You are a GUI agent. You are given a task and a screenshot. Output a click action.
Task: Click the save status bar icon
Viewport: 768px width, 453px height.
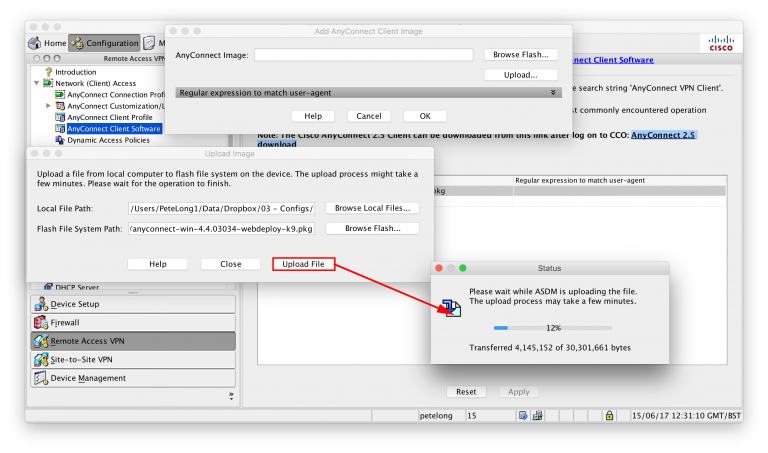coord(523,416)
